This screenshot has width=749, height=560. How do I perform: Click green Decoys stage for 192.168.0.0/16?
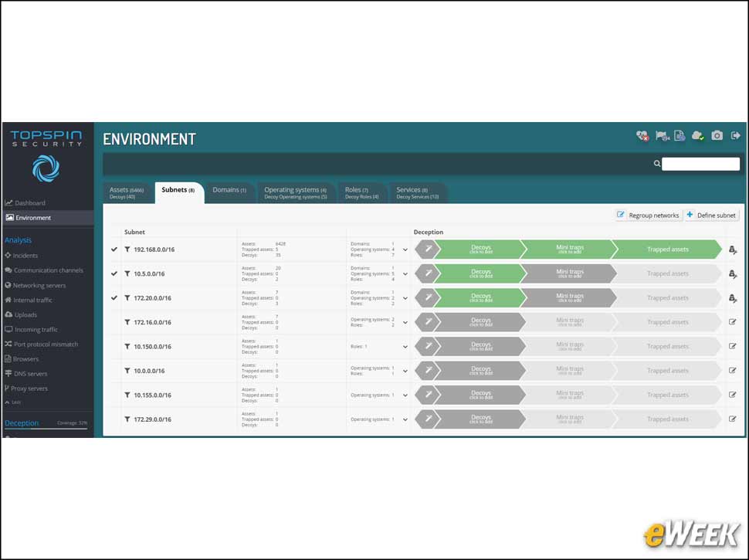click(x=481, y=249)
